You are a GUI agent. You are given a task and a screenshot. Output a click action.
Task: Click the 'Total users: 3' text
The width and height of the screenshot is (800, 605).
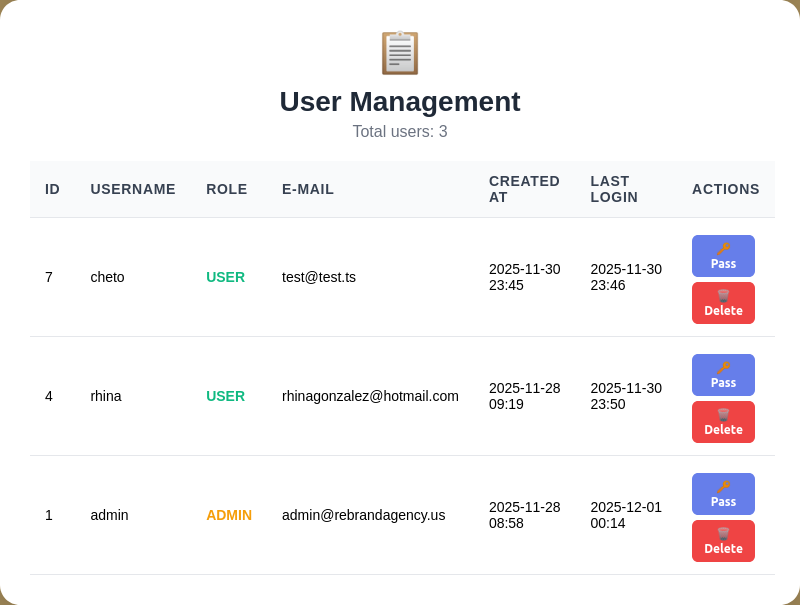click(400, 132)
